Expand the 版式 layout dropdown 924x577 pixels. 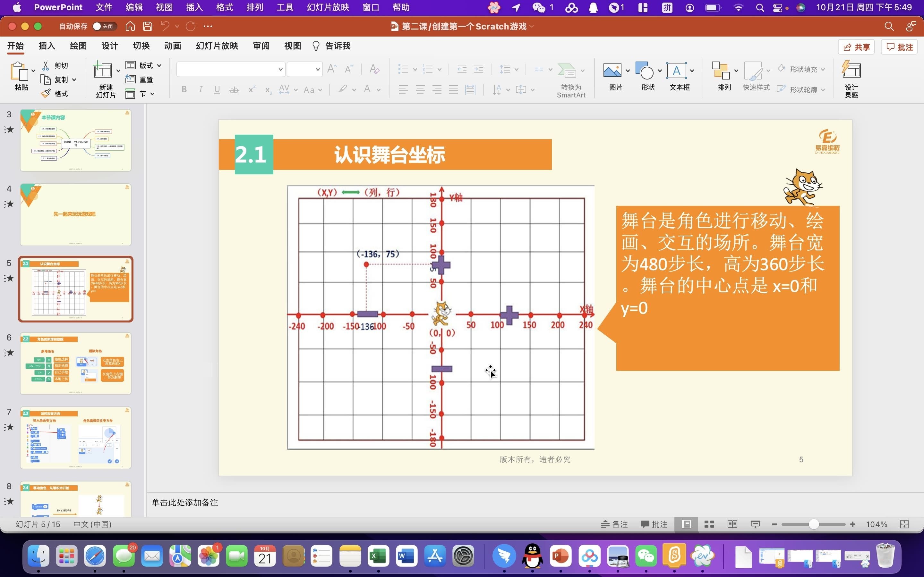coord(159,66)
